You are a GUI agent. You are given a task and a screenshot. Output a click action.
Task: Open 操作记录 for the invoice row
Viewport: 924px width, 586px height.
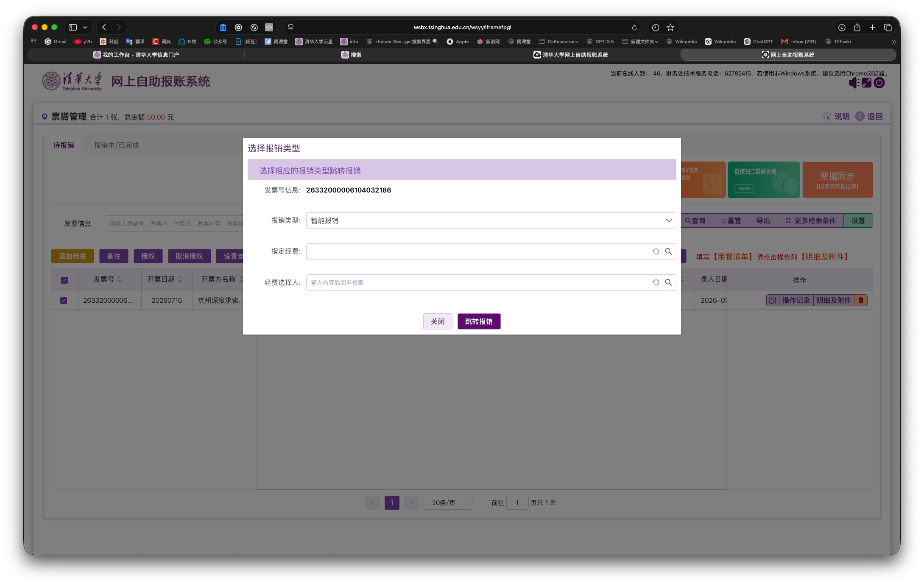point(796,300)
